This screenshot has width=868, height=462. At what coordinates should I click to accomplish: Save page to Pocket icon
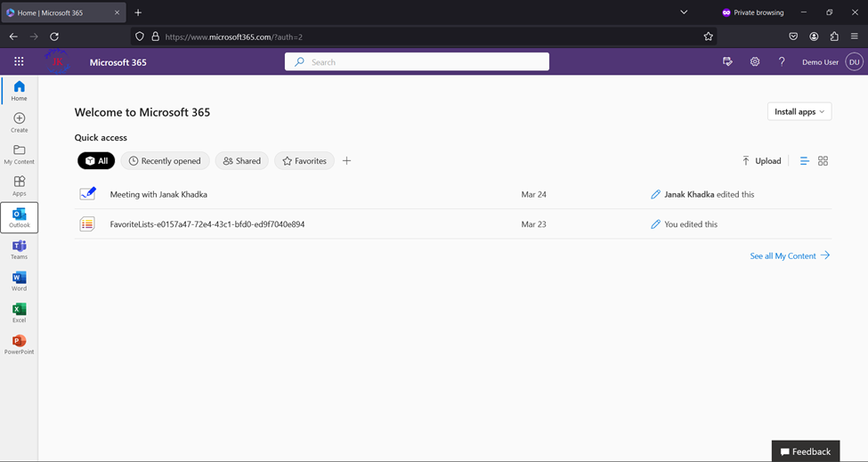pos(793,36)
